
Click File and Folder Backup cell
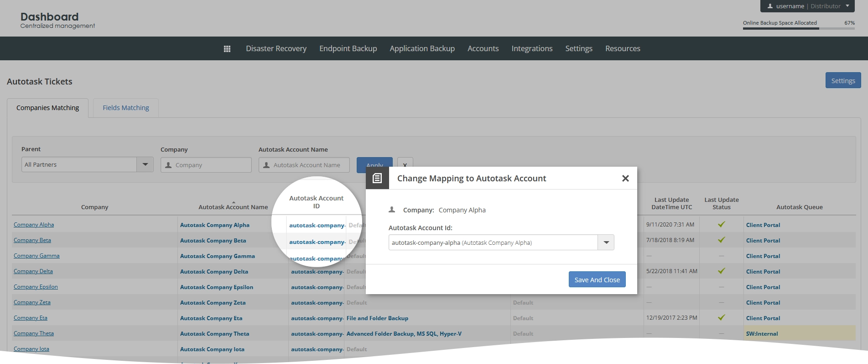tap(377, 318)
